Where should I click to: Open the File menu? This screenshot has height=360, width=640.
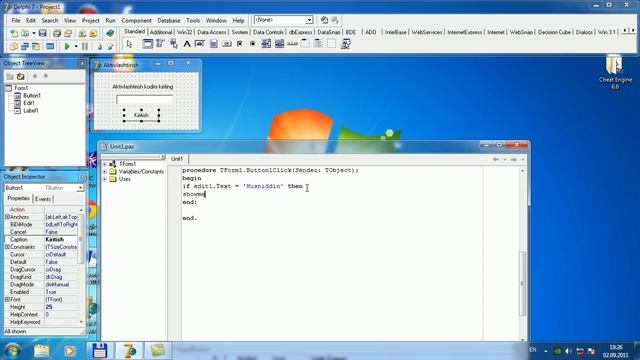point(16,20)
